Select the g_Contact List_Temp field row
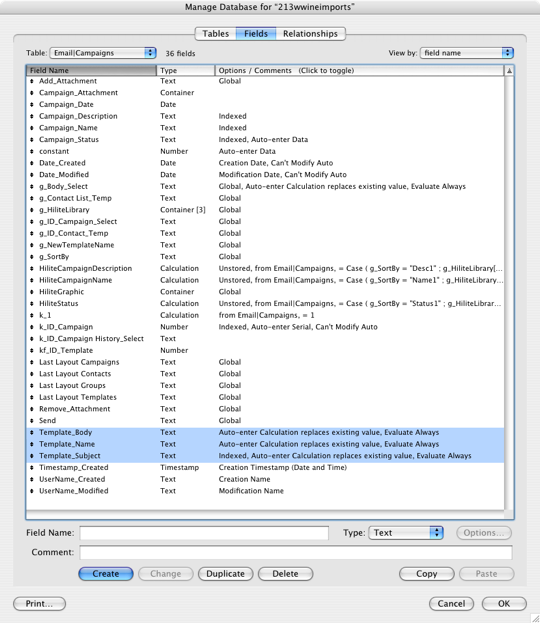This screenshot has width=540, height=623. [x=265, y=198]
